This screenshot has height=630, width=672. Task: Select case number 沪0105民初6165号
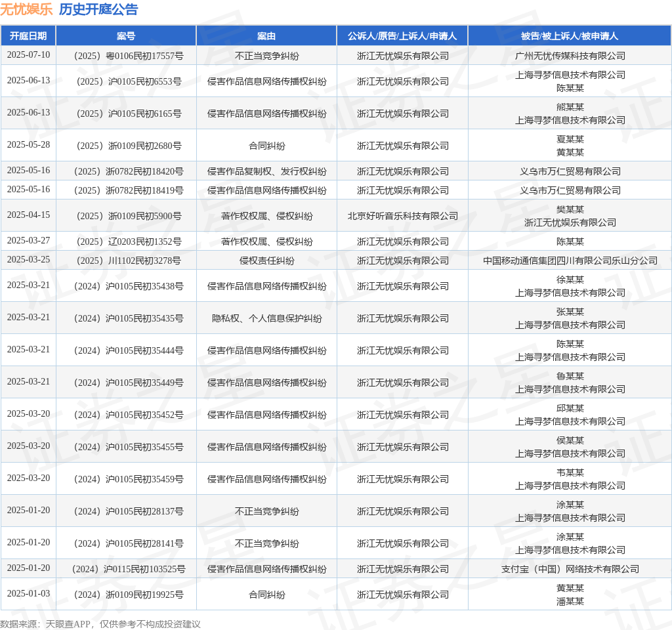pyautogui.click(x=129, y=114)
